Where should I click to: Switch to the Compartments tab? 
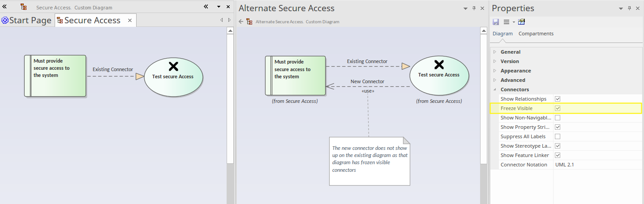click(x=536, y=34)
